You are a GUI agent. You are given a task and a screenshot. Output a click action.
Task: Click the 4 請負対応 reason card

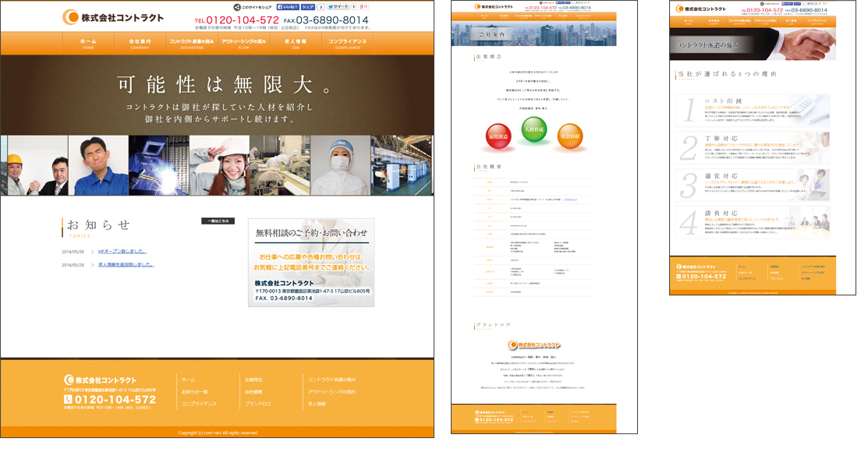tap(753, 222)
